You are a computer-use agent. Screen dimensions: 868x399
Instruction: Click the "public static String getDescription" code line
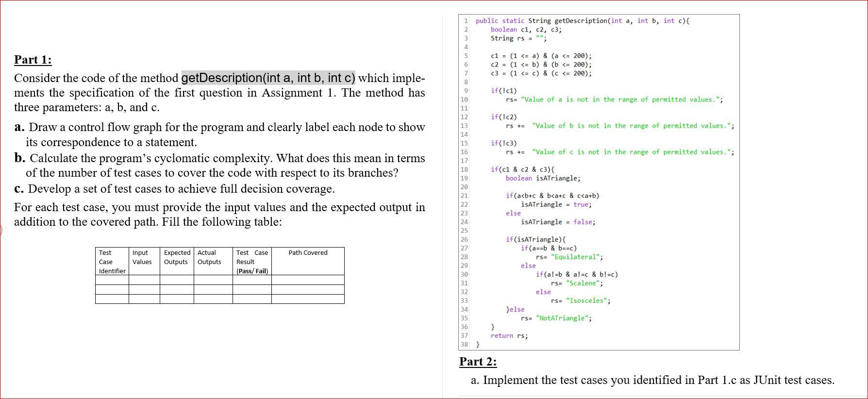[x=583, y=21]
